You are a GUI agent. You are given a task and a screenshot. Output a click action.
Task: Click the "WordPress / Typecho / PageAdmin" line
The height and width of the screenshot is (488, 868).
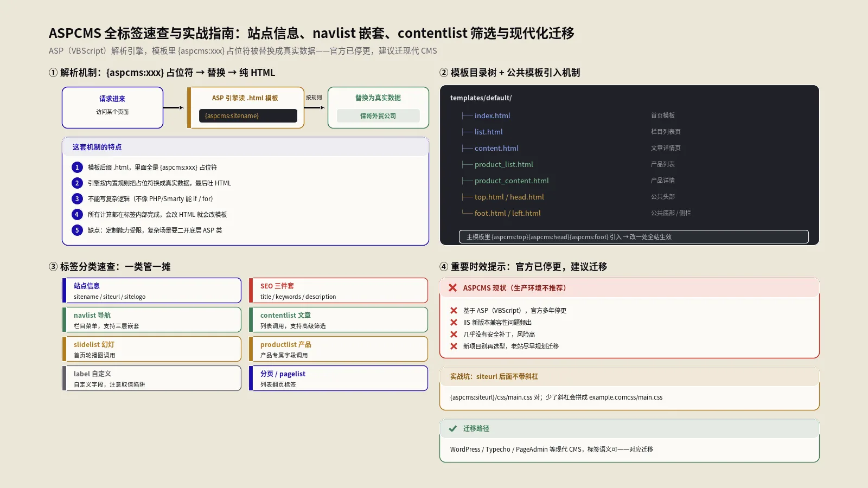tap(551, 450)
